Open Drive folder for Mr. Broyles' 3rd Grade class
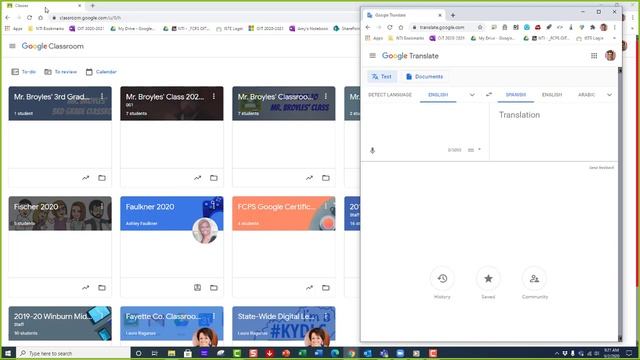 pos(102,178)
